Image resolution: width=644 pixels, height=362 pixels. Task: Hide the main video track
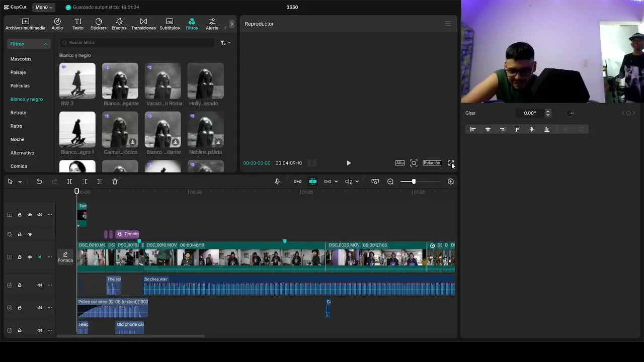pos(30,257)
